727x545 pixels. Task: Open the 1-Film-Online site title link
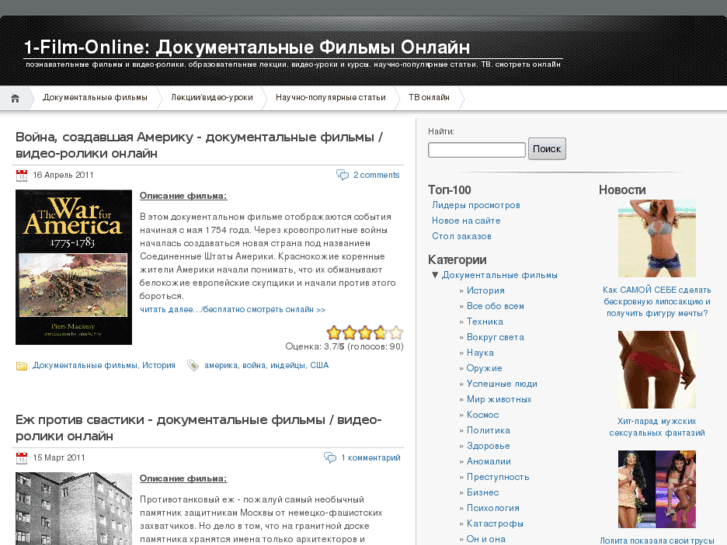click(247, 47)
